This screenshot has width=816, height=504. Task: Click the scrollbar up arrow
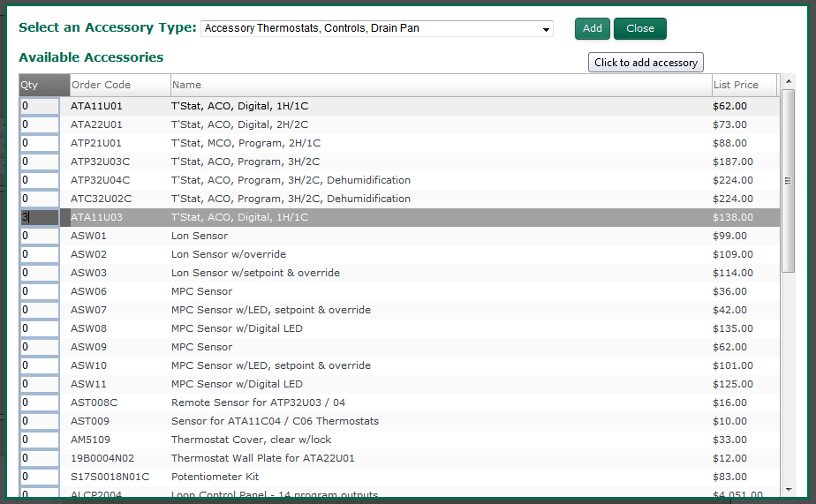pos(789,86)
